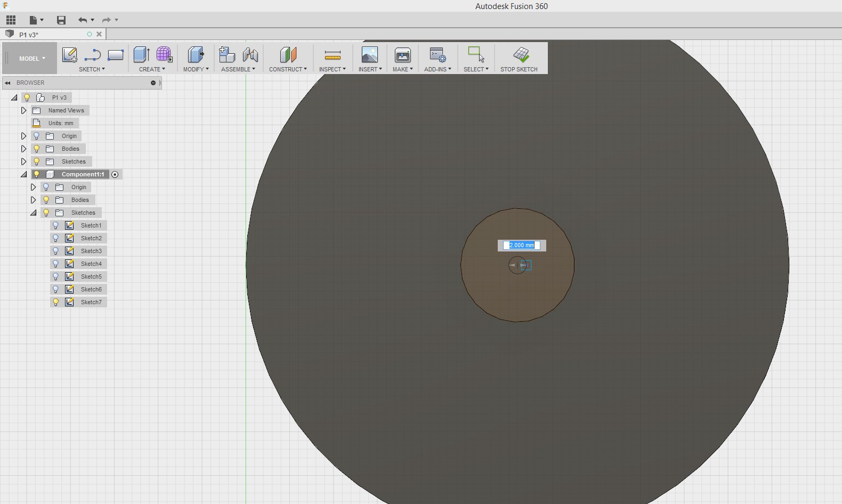Viewport: 842px width, 504px height.
Task: Select the Create Sketch tool icon
Action: coord(70,55)
